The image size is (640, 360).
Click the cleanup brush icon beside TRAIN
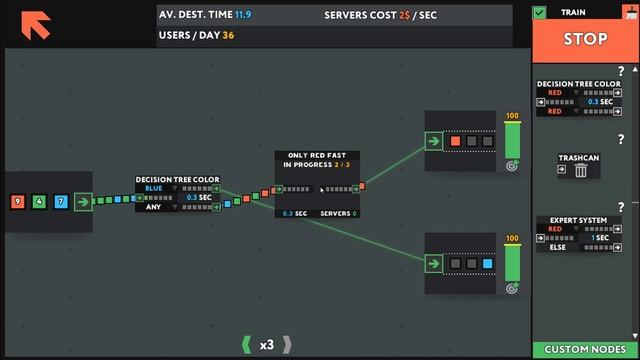(x=631, y=12)
